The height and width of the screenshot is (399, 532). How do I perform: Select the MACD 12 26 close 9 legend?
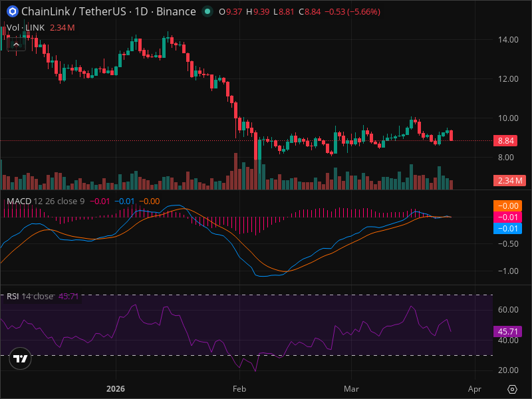[45, 201]
